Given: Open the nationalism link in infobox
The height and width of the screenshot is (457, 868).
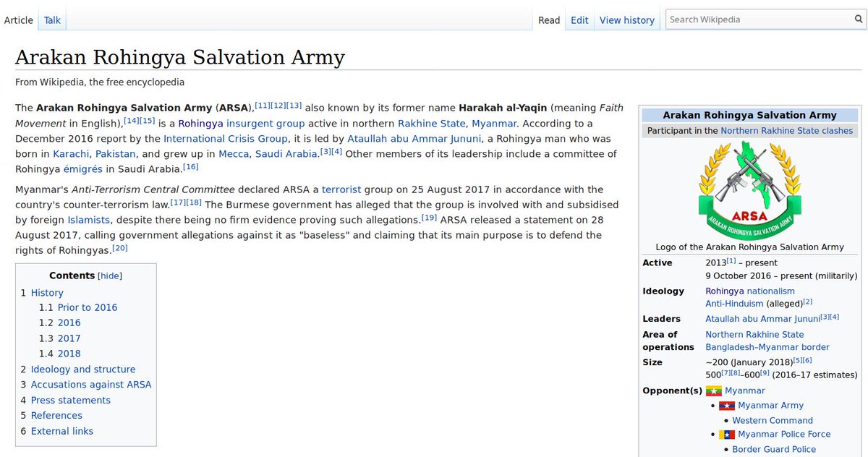Looking at the screenshot, I should (x=770, y=291).
